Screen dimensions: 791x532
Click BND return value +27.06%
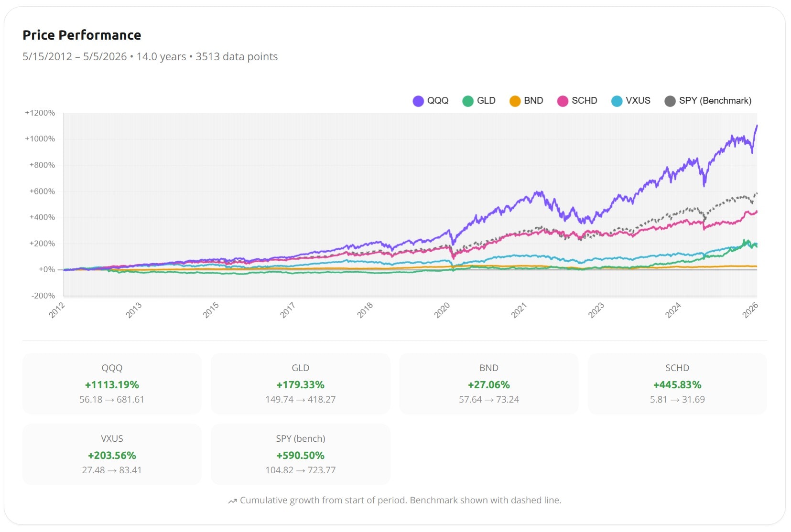(489, 385)
